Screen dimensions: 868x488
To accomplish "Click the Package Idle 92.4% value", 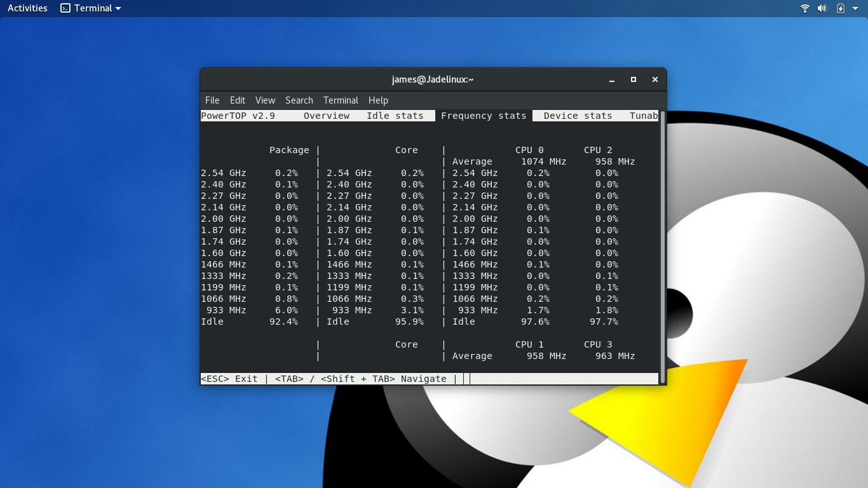I will (283, 322).
